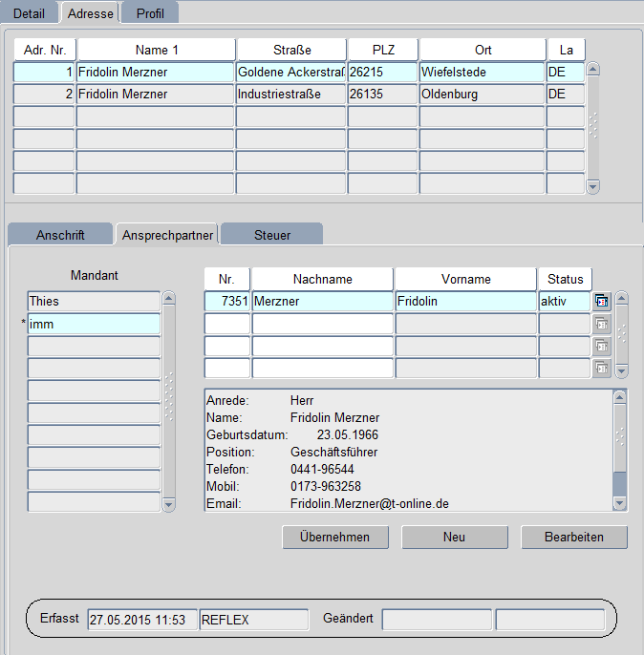Viewport: 644px width, 655px height.
Task: Switch to the Detail tab
Action: pyautogui.click(x=29, y=13)
